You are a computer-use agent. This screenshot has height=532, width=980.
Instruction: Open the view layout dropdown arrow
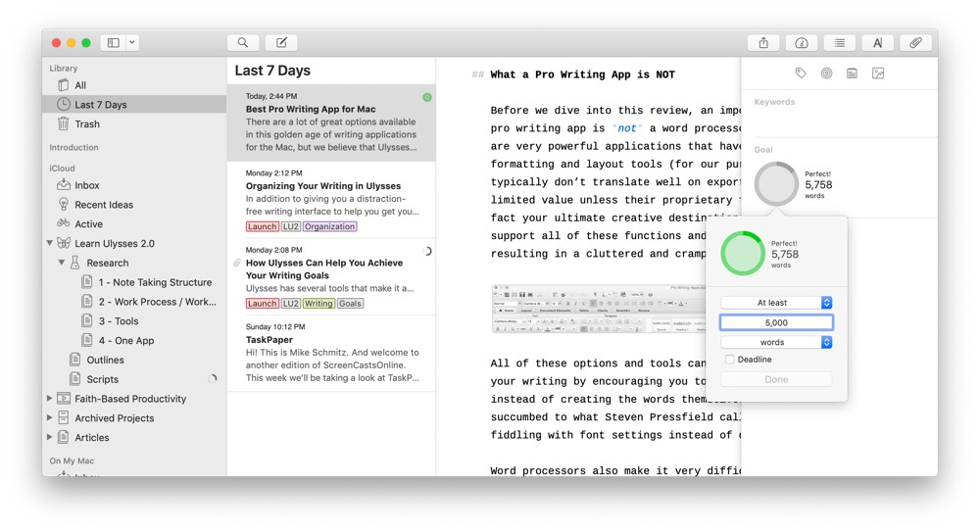[x=132, y=42]
